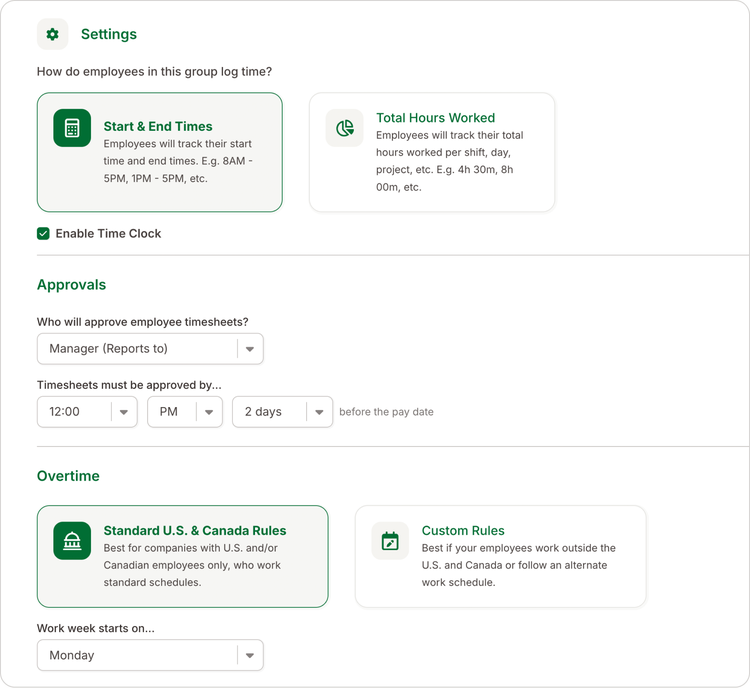
Task: Choose the Custom Rules overtime card
Action: pyautogui.click(x=501, y=556)
